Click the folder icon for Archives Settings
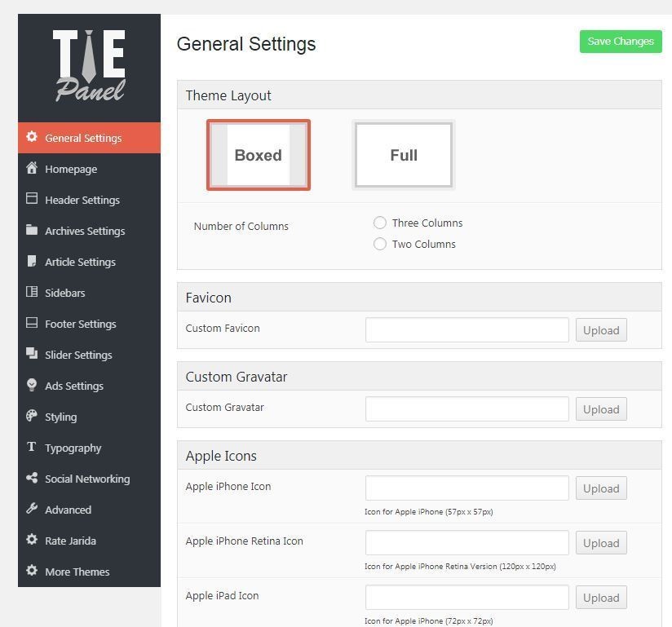This screenshot has height=627, width=672. pyautogui.click(x=32, y=230)
